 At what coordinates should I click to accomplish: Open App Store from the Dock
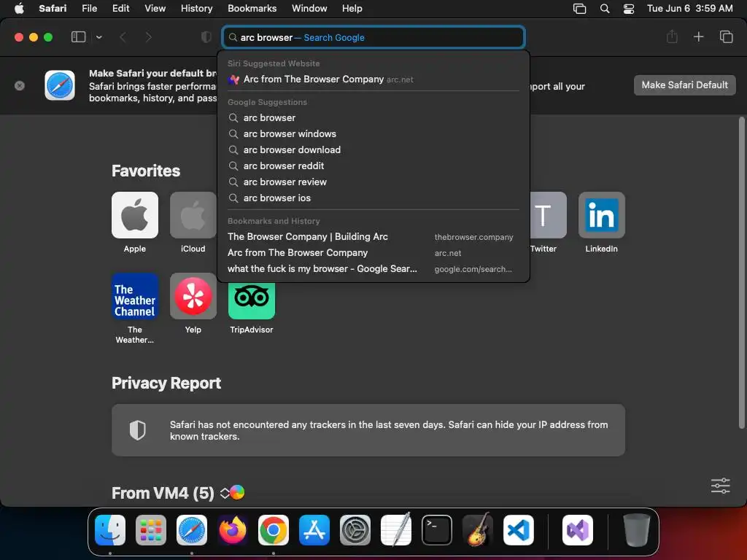(x=314, y=530)
